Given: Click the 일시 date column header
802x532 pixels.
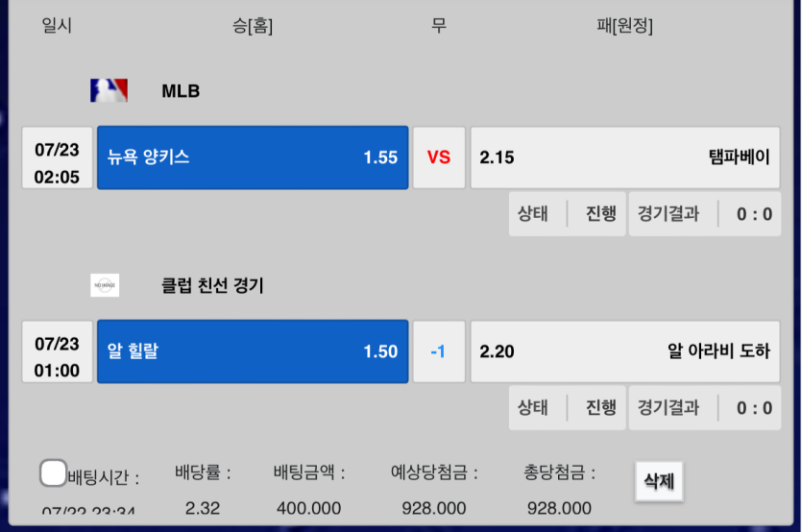Looking at the screenshot, I should coord(57,26).
